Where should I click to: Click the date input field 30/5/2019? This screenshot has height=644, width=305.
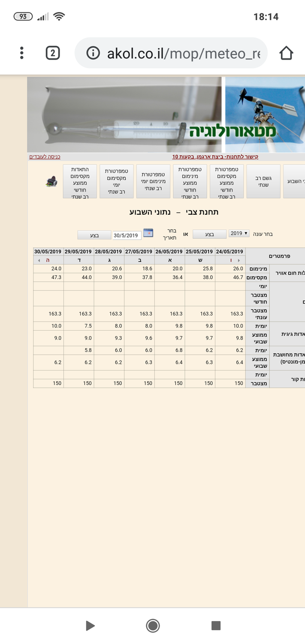click(127, 235)
